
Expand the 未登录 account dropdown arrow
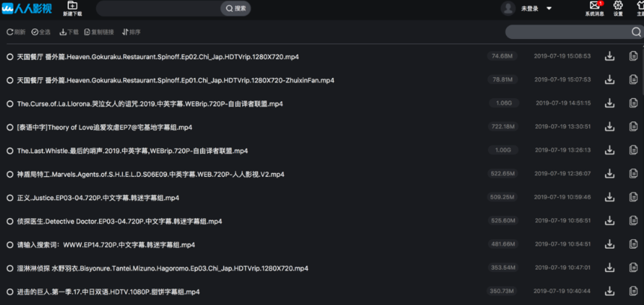point(549,9)
